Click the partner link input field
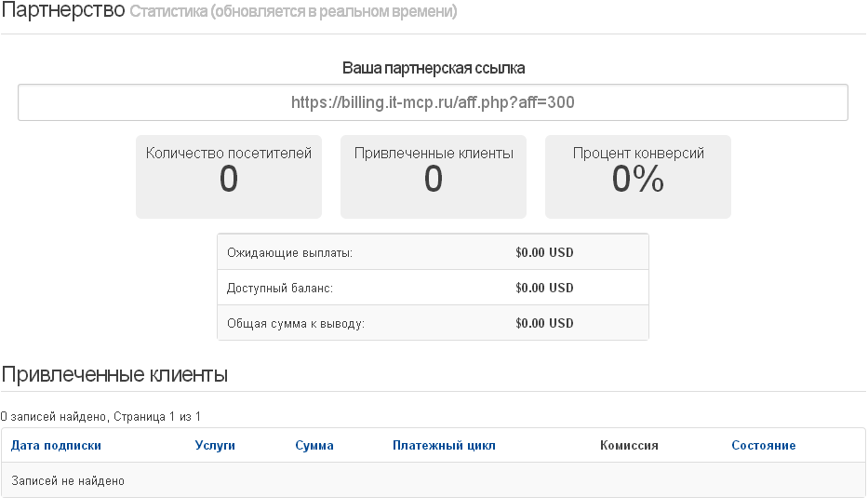Screen dimensions: 868x498 pyautogui.click(x=433, y=102)
